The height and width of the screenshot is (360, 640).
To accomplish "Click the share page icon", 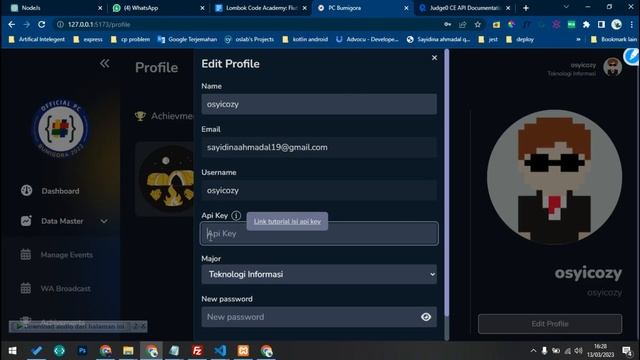I will pos(462,24).
